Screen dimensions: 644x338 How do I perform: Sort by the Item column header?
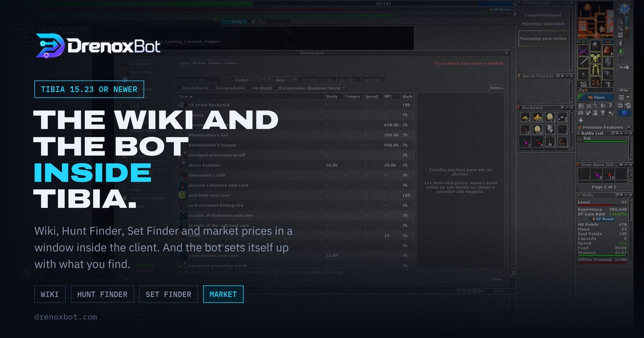(251, 97)
